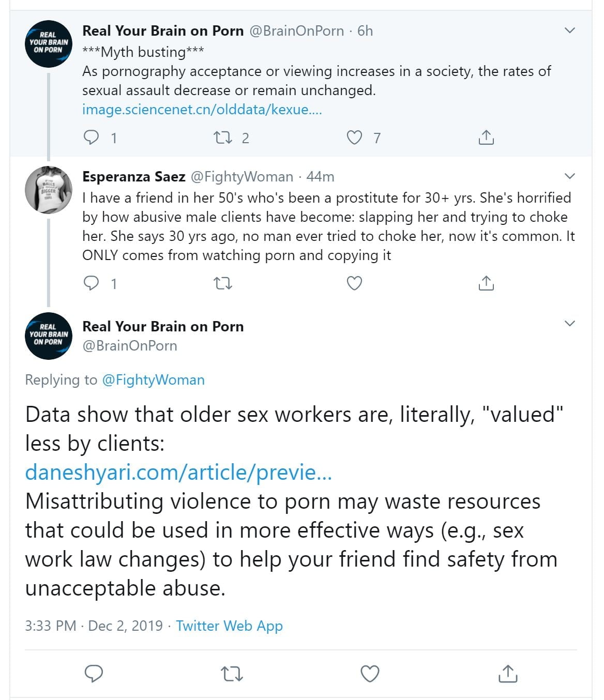The height and width of the screenshot is (700, 604).
Task: Retweet Esperanza Saez's tweet
Action: 223,283
